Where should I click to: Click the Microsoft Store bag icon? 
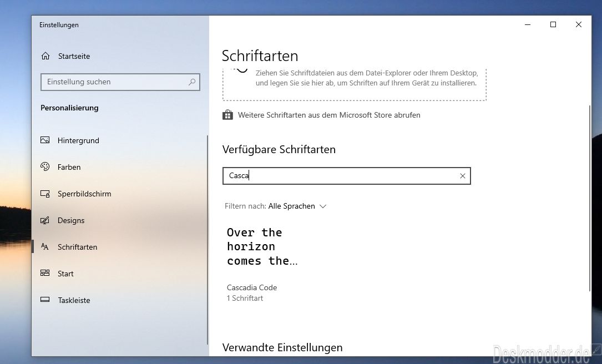pos(227,115)
